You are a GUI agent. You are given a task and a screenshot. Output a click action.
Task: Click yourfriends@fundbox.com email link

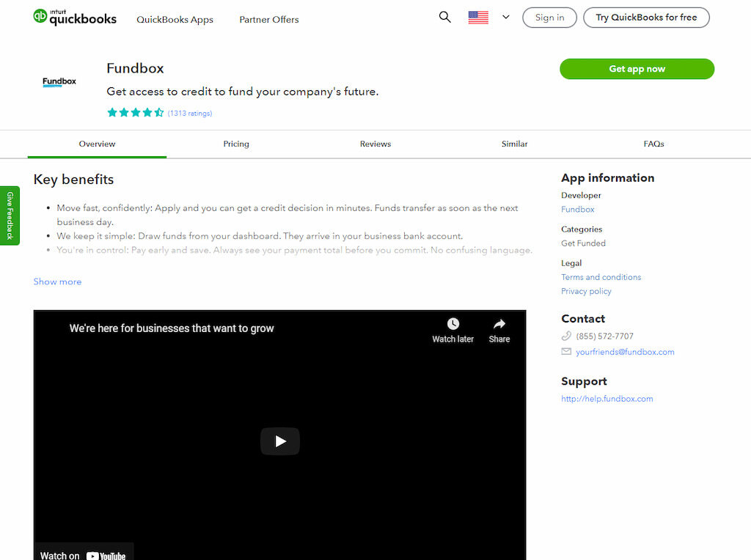(x=625, y=352)
